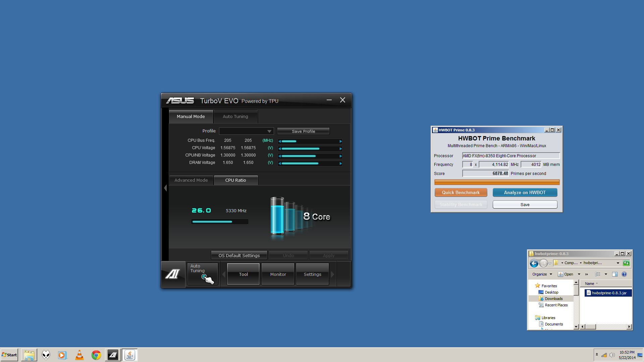The height and width of the screenshot is (362, 644).
Task: Click Analyze on HWBOT button
Action: pos(525,192)
